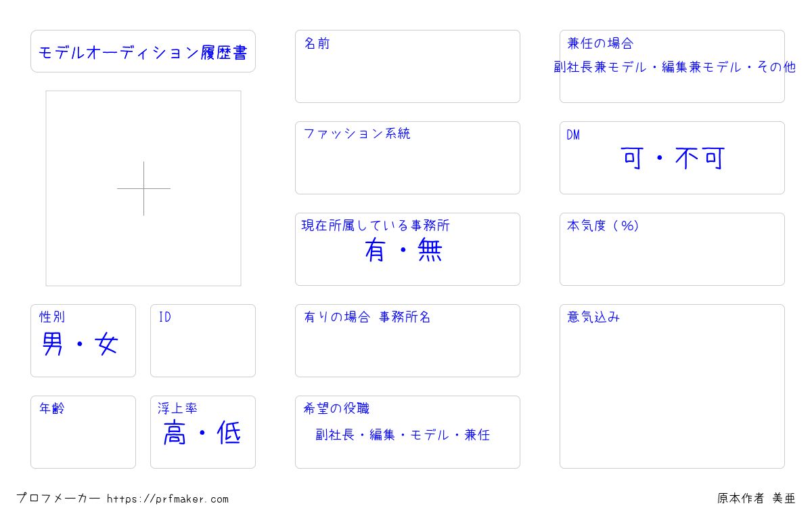Select the 名前 name field
The image size is (812, 508).
(407, 66)
